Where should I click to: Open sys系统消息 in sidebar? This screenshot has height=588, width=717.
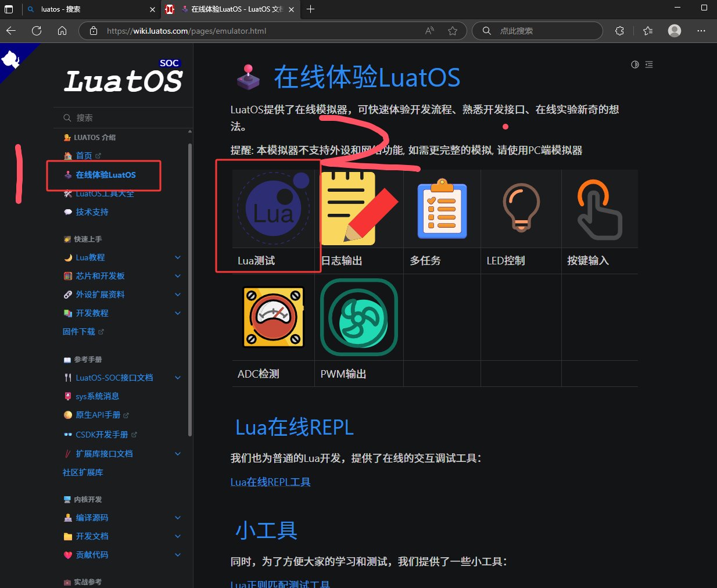97,396
